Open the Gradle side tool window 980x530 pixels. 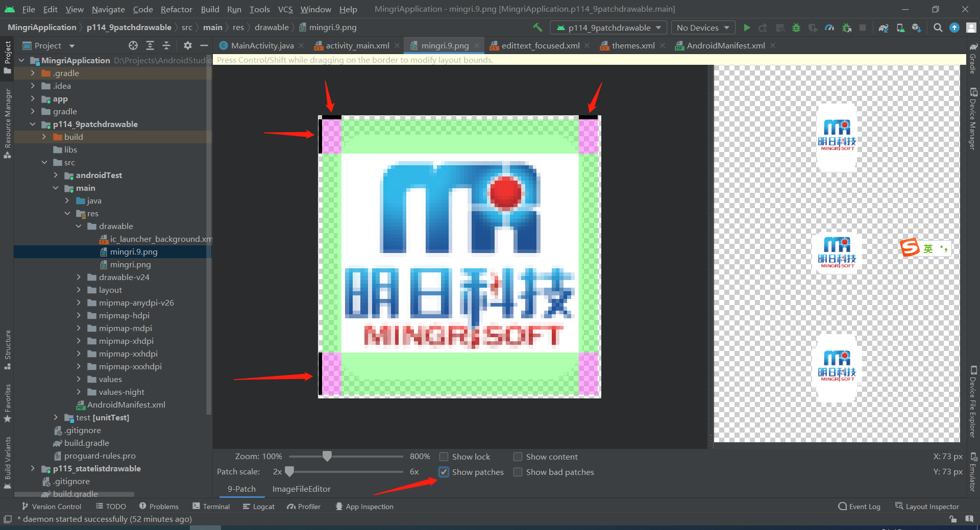pos(973,59)
